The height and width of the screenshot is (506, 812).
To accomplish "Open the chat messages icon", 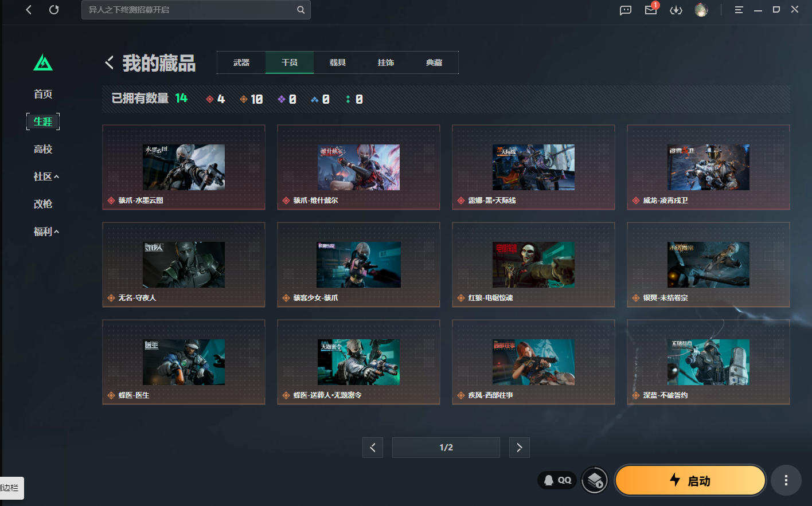I will [626, 10].
